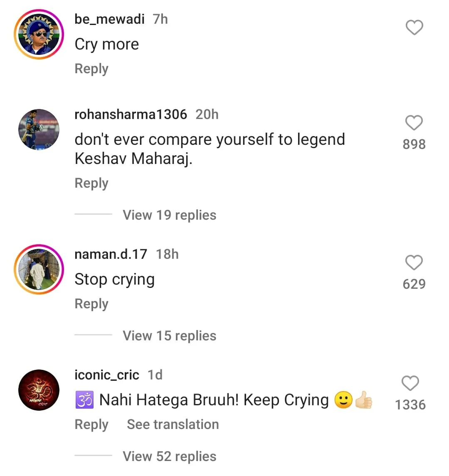Like naman.d.17's "Stop crying" comment
The height and width of the screenshot is (476, 449).
coord(414,263)
